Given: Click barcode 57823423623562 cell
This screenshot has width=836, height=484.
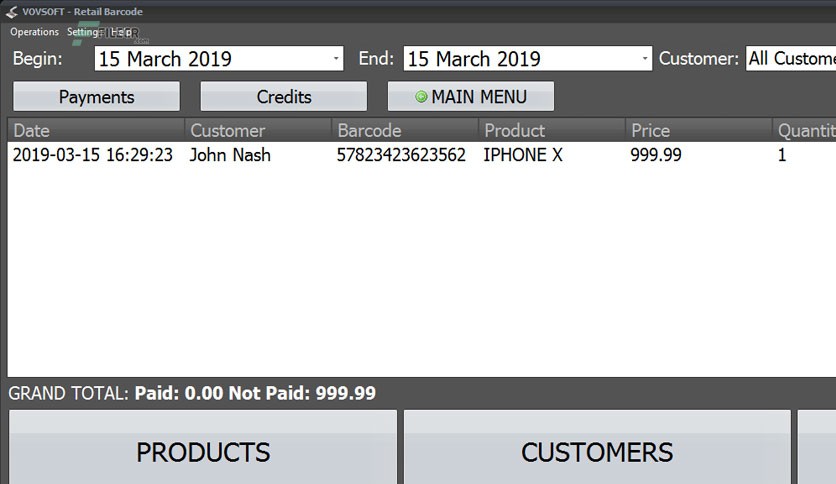Looking at the screenshot, I should pyautogui.click(x=401, y=155).
